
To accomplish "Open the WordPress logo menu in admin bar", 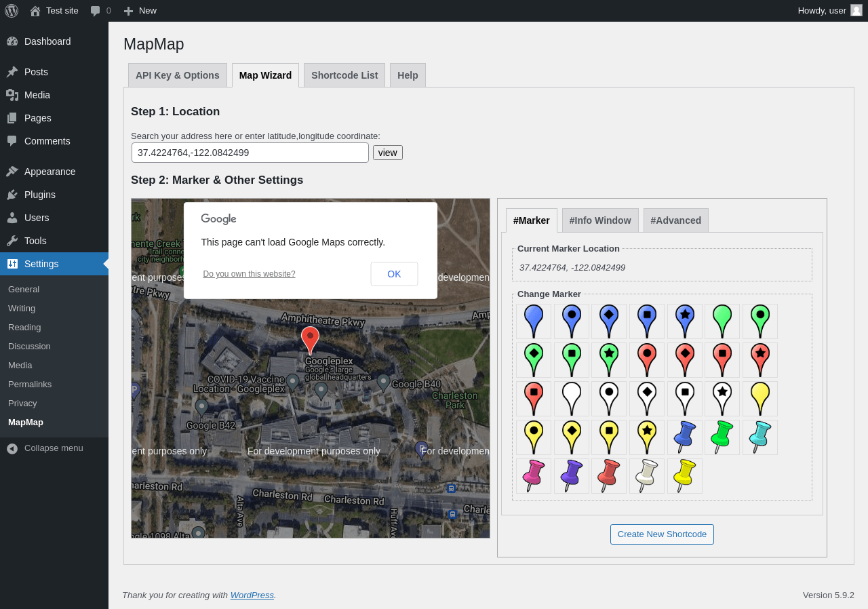I will point(12,10).
